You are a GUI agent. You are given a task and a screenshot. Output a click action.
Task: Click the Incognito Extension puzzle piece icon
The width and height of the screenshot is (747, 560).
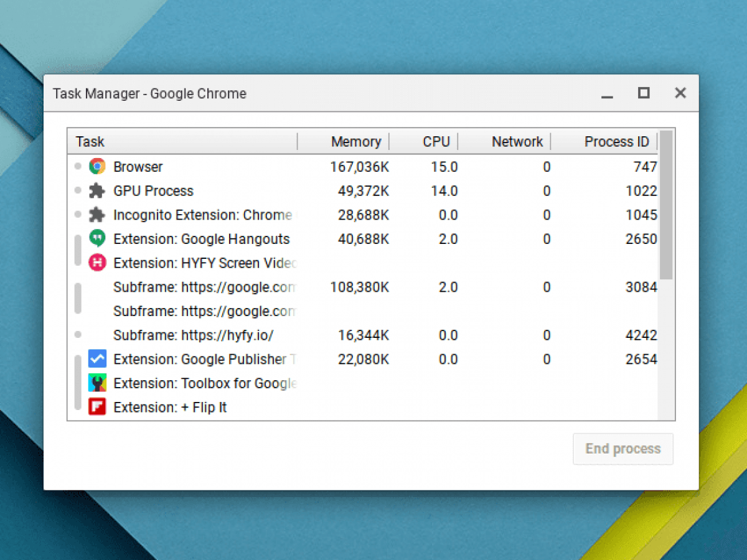[97, 215]
